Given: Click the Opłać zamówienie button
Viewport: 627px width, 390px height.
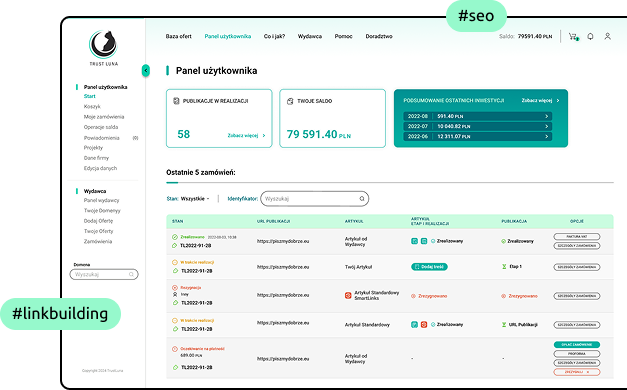Looking at the screenshot, I should [x=577, y=344].
